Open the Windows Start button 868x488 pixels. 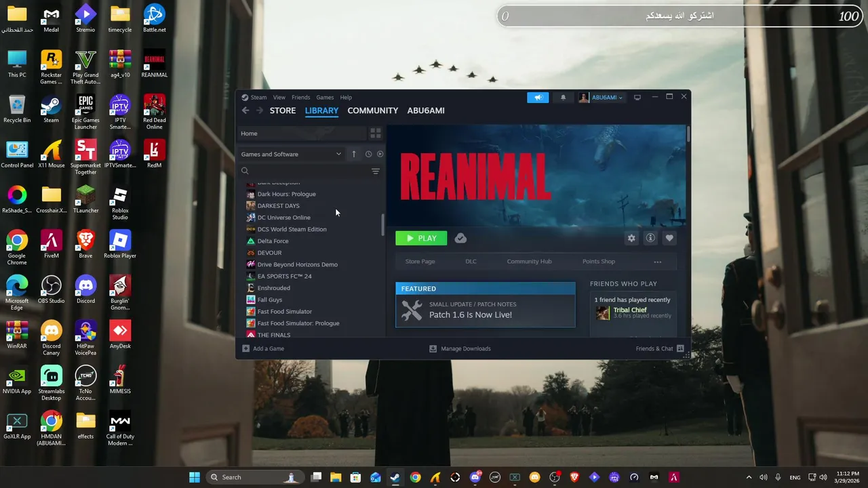coord(195,477)
